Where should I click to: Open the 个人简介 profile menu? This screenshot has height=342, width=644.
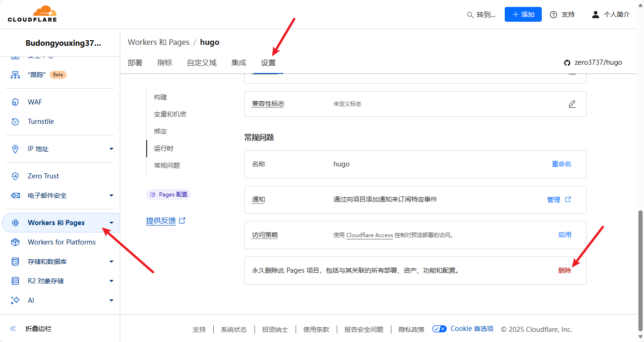[x=611, y=14]
